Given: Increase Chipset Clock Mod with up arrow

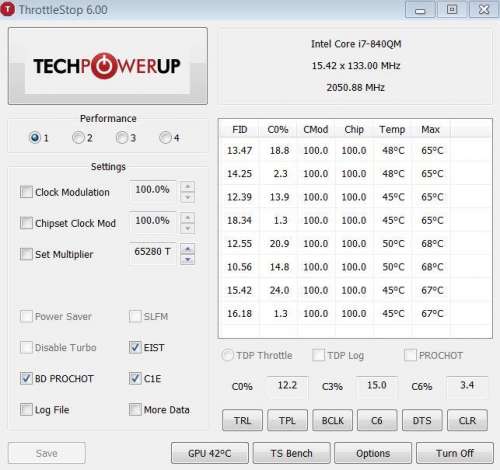Looking at the screenshot, I should [x=188, y=218].
